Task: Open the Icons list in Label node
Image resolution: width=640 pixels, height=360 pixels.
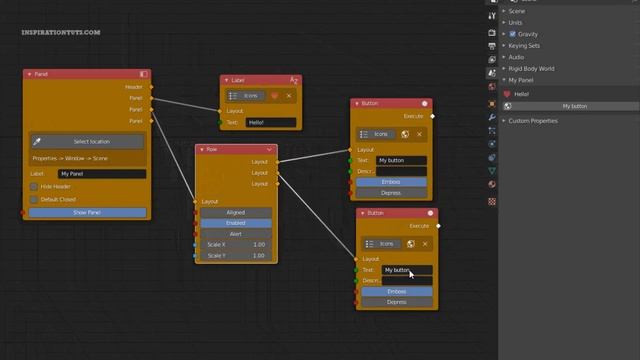Action: pyautogui.click(x=245, y=96)
